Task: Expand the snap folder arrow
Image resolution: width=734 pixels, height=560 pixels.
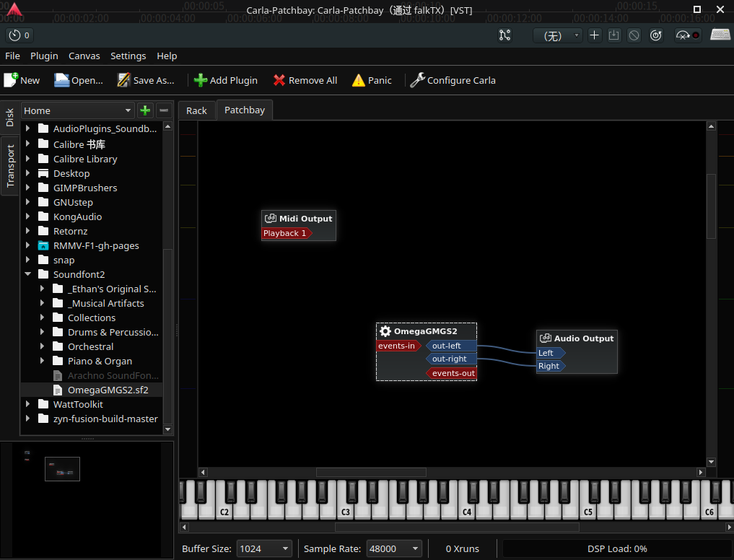Action: 27,260
